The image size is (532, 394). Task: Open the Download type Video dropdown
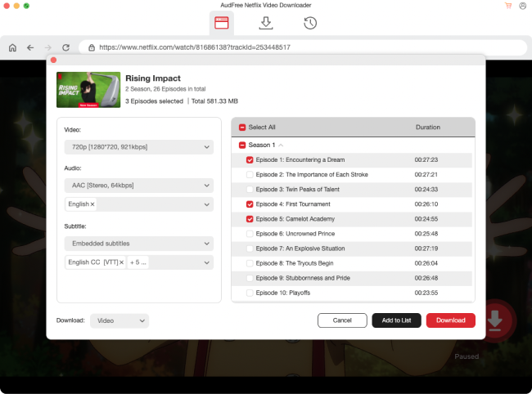click(x=119, y=320)
